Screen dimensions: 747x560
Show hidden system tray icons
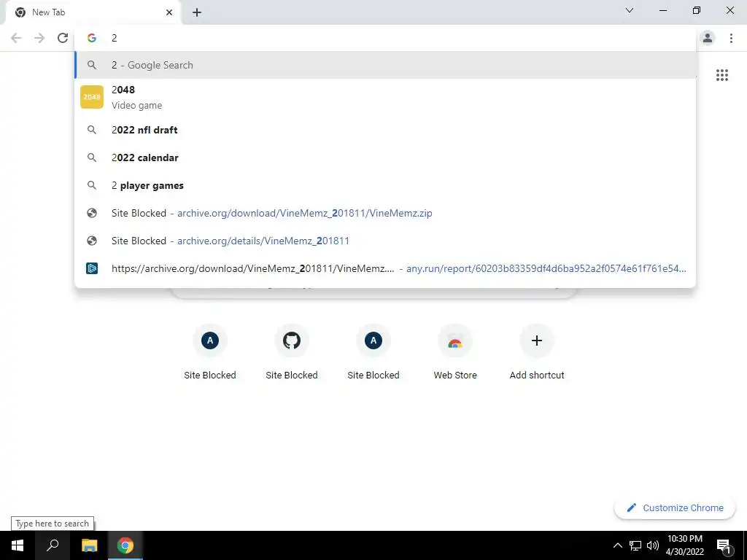pos(617,545)
